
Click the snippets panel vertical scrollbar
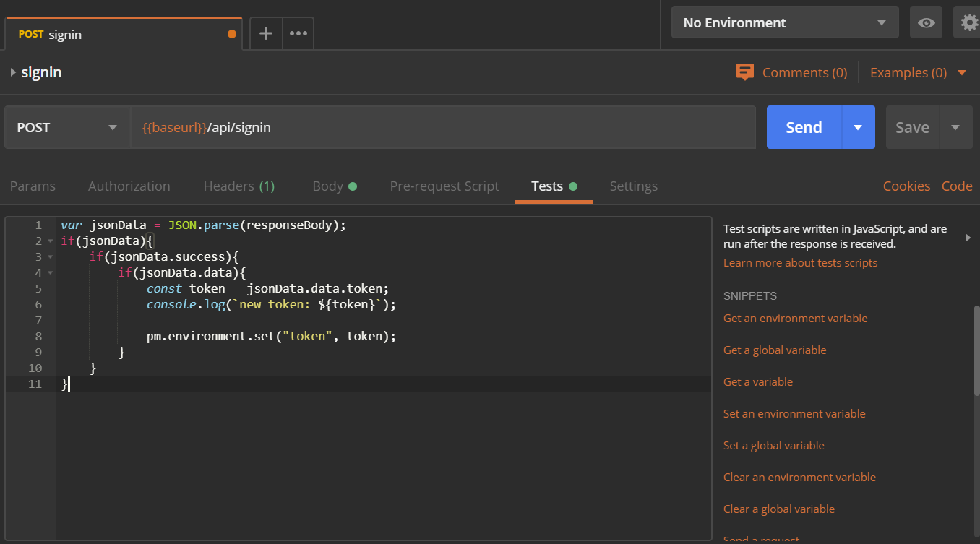point(976,350)
